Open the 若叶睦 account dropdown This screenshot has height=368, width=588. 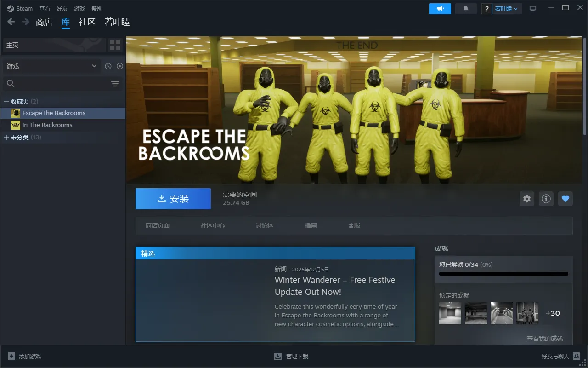click(506, 9)
